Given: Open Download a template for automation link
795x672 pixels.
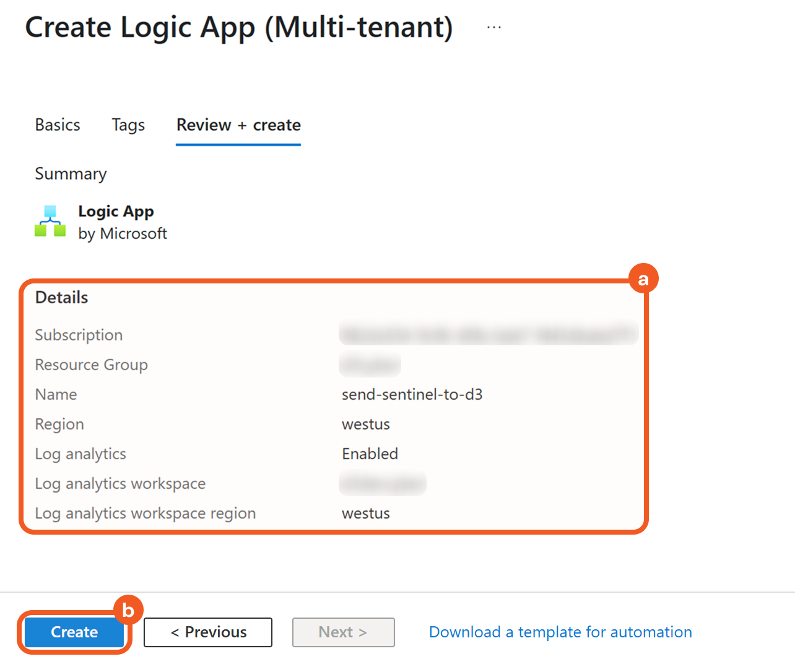Looking at the screenshot, I should click(560, 632).
